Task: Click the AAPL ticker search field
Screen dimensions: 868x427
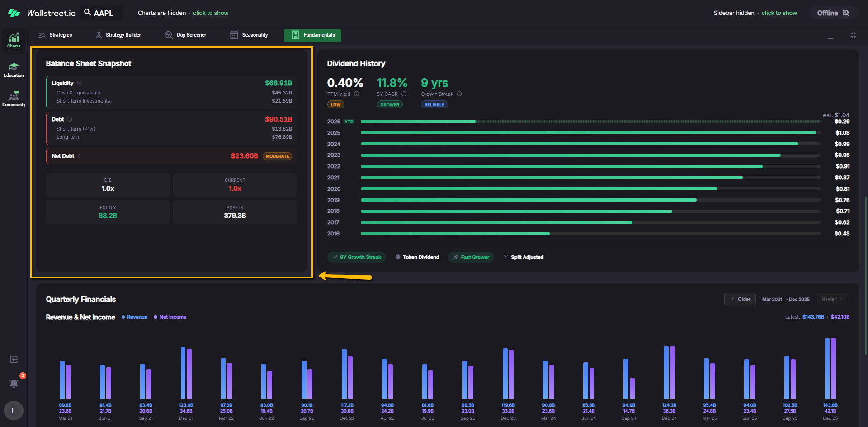Action: pos(102,13)
